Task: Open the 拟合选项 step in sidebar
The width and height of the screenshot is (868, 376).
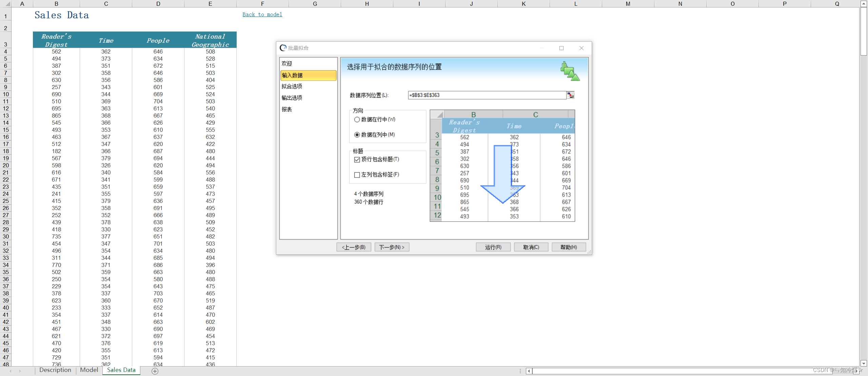Action: click(x=292, y=86)
